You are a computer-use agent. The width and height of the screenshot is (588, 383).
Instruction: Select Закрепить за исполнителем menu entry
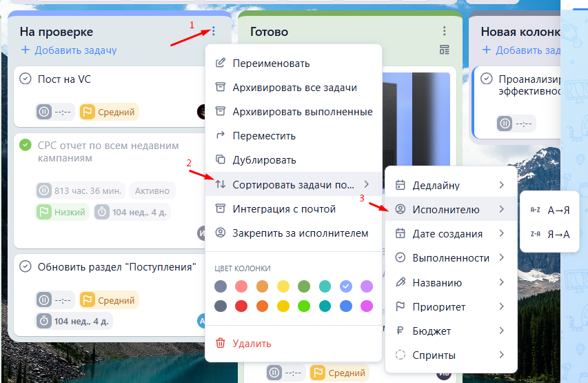pos(294,233)
